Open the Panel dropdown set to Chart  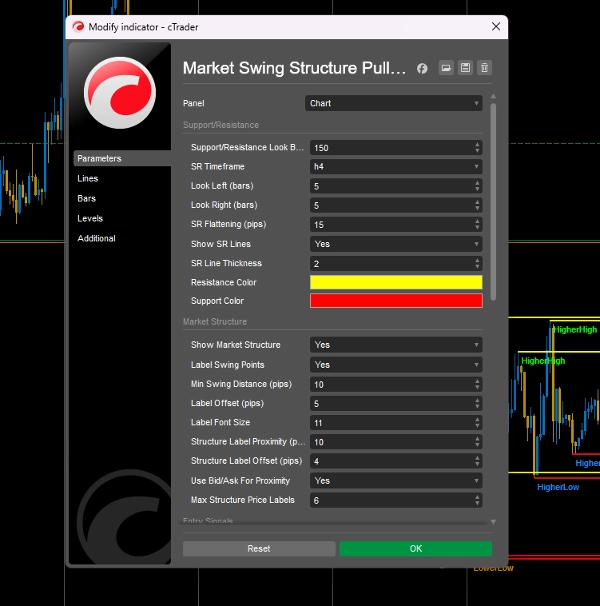click(x=394, y=103)
